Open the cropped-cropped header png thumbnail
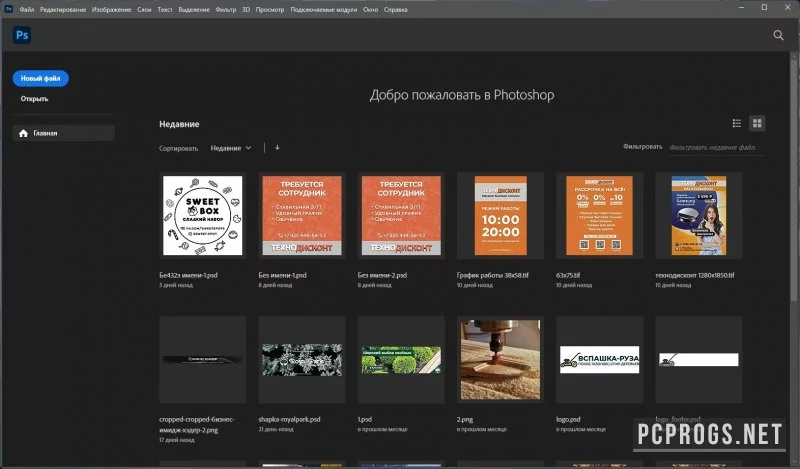 tap(203, 359)
